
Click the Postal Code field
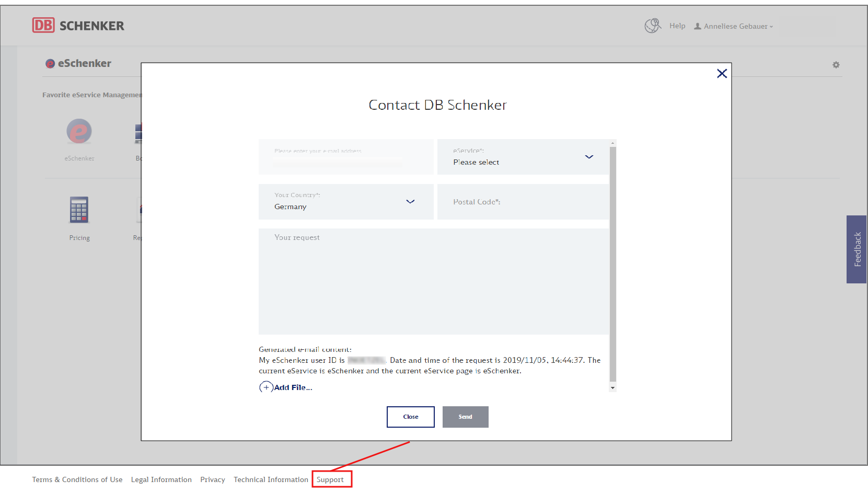[x=523, y=202]
